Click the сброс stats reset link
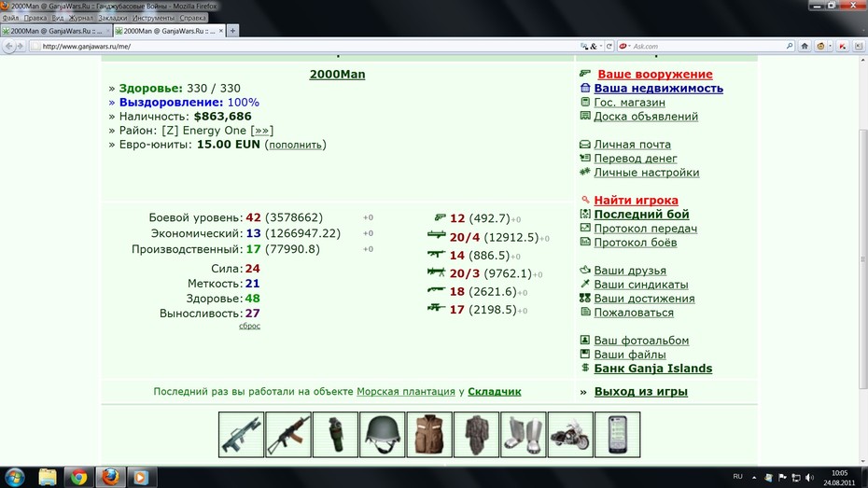The height and width of the screenshot is (488, 868). [x=249, y=326]
